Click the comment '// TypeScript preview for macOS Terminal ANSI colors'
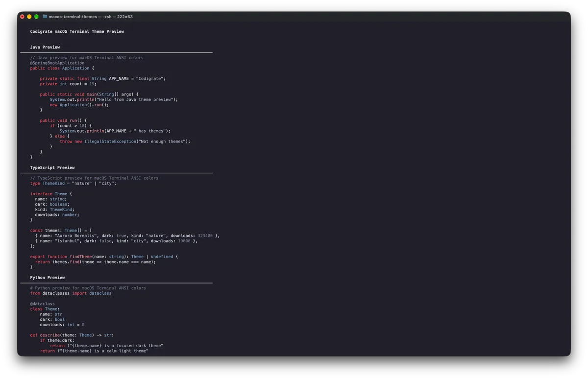The image size is (588, 379). point(94,178)
